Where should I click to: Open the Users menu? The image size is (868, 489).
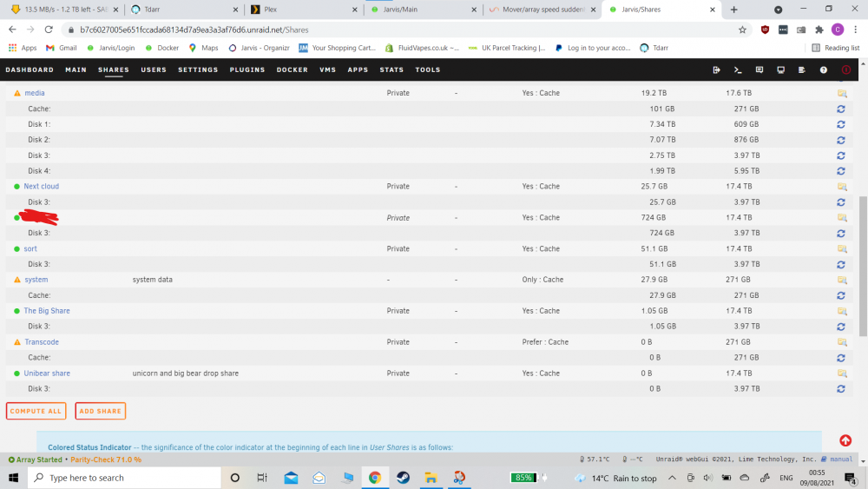154,69
